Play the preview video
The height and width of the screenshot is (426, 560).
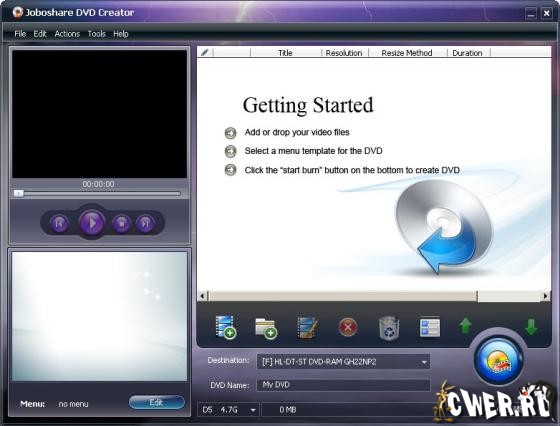coord(92,223)
